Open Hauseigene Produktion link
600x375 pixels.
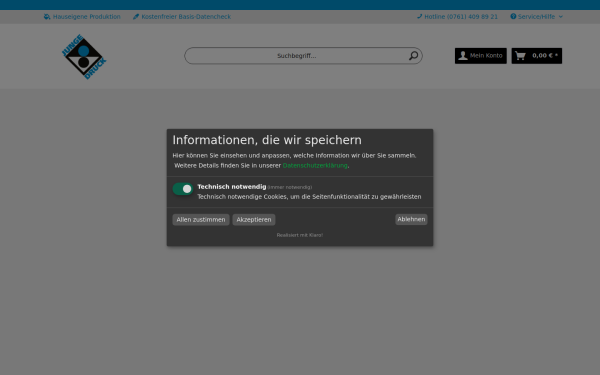point(82,16)
